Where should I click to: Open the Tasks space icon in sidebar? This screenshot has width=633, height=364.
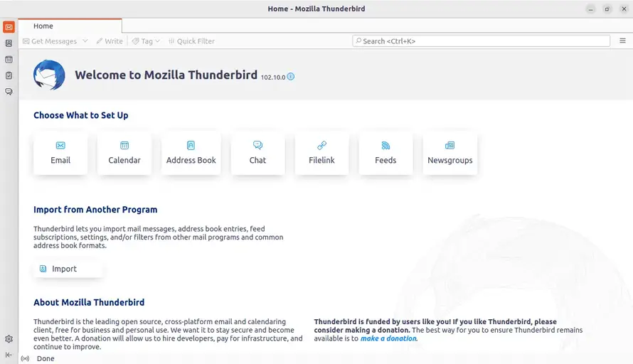(9, 75)
